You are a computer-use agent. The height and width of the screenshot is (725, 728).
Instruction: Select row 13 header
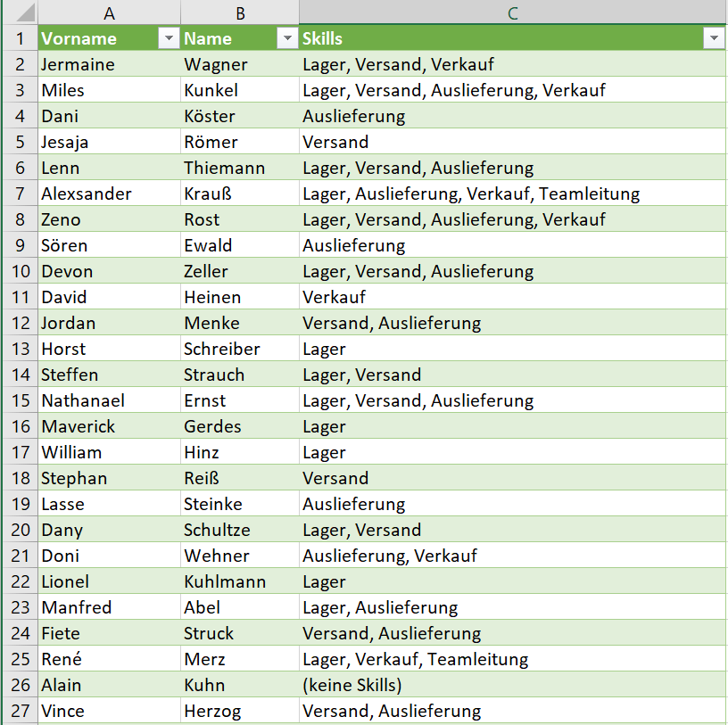point(20,349)
